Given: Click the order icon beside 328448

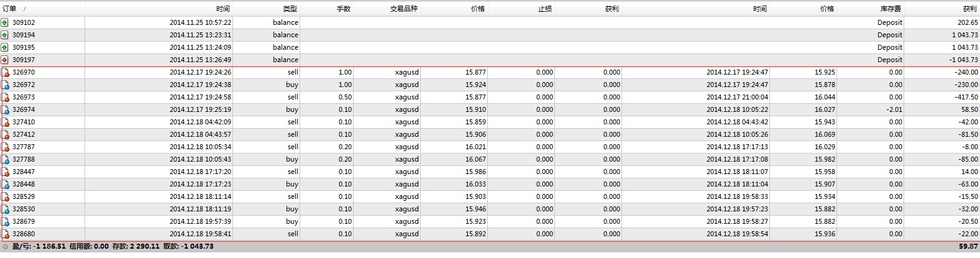Looking at the screenshot, I should pyautogui.click(x=5, y=184).
